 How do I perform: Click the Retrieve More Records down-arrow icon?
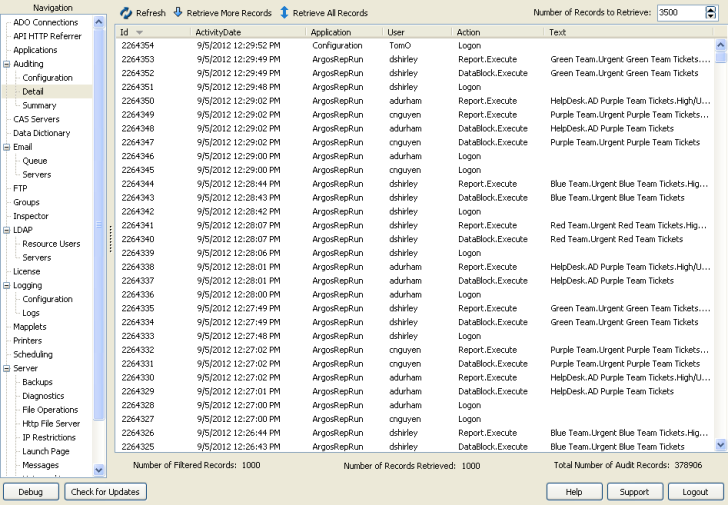178,13
